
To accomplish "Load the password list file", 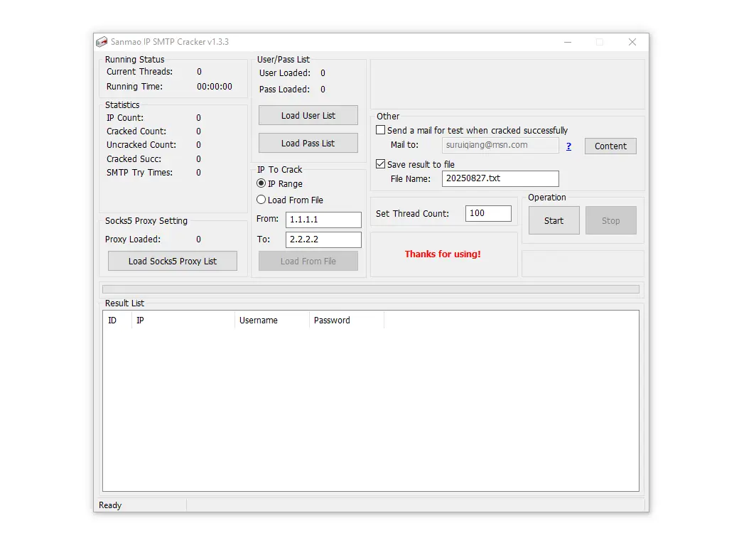I will 308,143.
